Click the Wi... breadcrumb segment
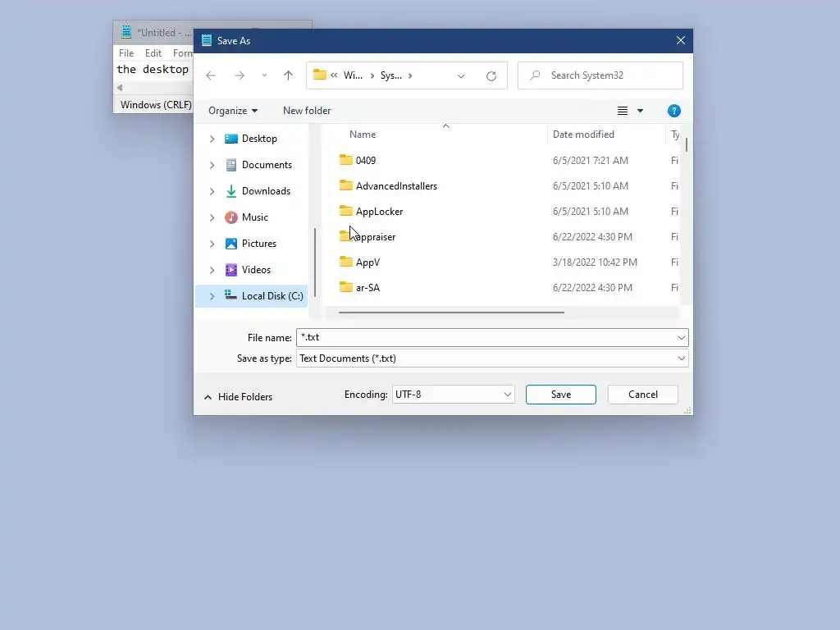The height and width of the screenshot is (630, 840). pyautogui.click(x=353, y=75)
